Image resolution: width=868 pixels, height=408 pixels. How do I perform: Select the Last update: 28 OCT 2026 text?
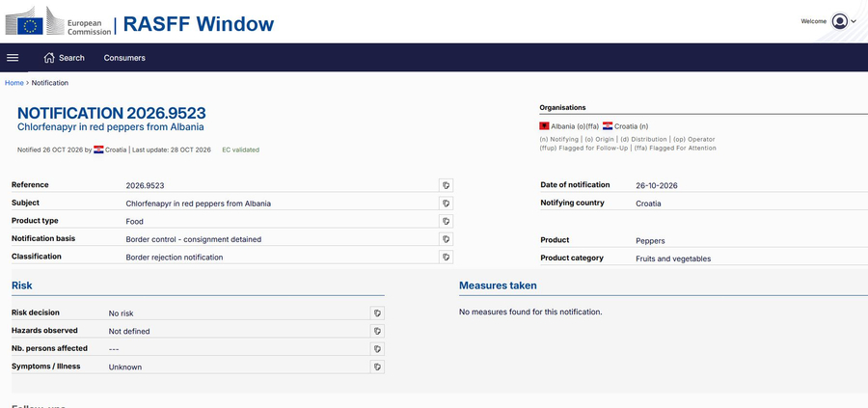(x=172, y=150)
